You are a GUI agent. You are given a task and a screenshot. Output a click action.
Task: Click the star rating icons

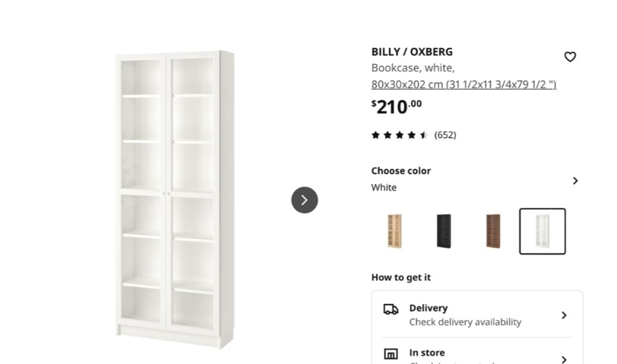(x=400, y=135)
